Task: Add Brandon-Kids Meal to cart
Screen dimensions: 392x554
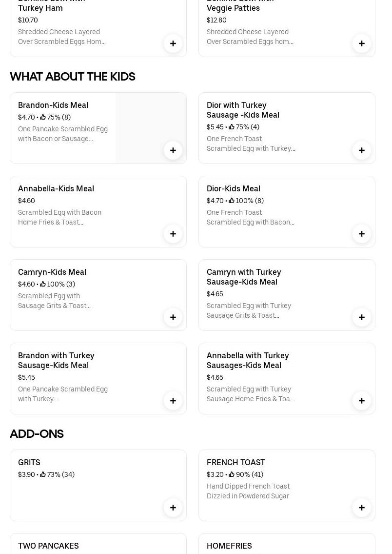Action: (173, 150)
